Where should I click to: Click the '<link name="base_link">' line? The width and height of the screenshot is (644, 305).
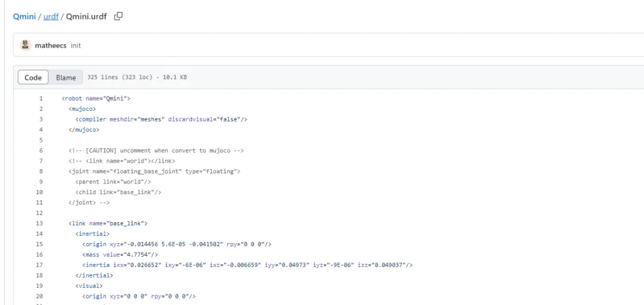(108, 223)
